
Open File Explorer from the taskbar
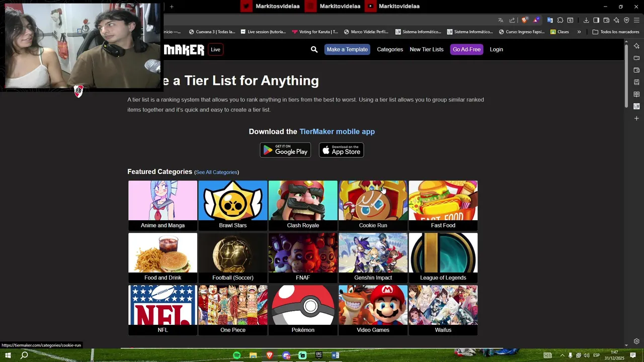[x=253, y=355]
